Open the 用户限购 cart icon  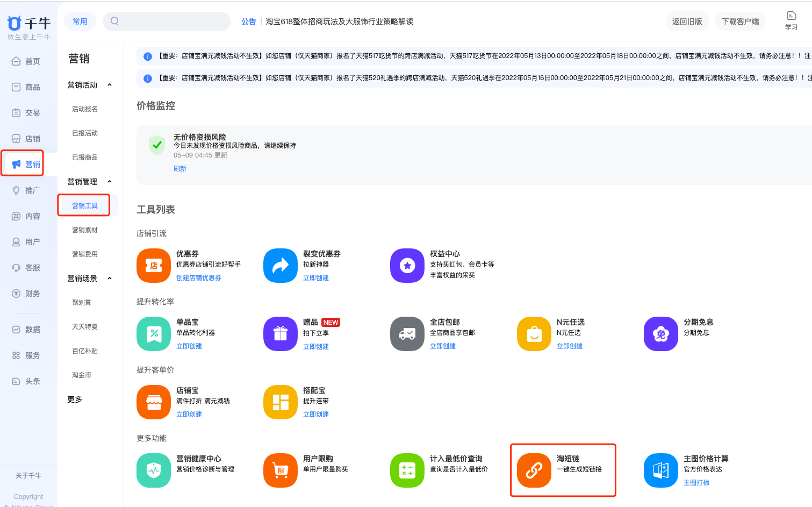[x=281, y=470]
